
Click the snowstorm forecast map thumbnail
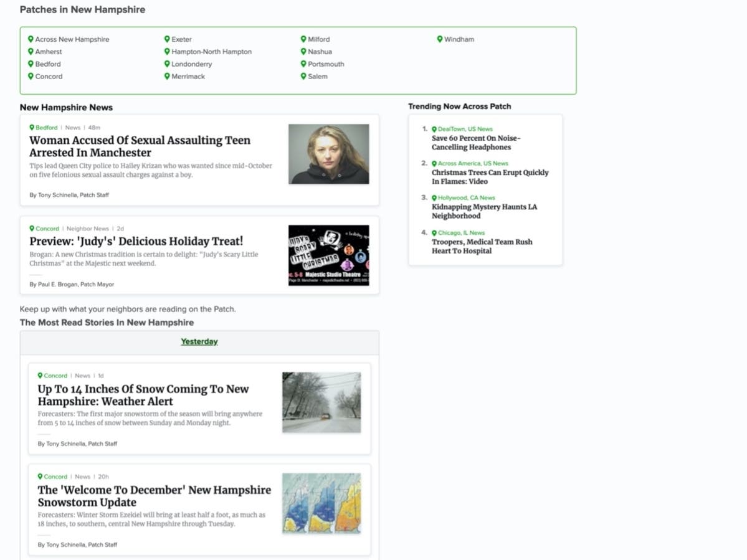321,503
